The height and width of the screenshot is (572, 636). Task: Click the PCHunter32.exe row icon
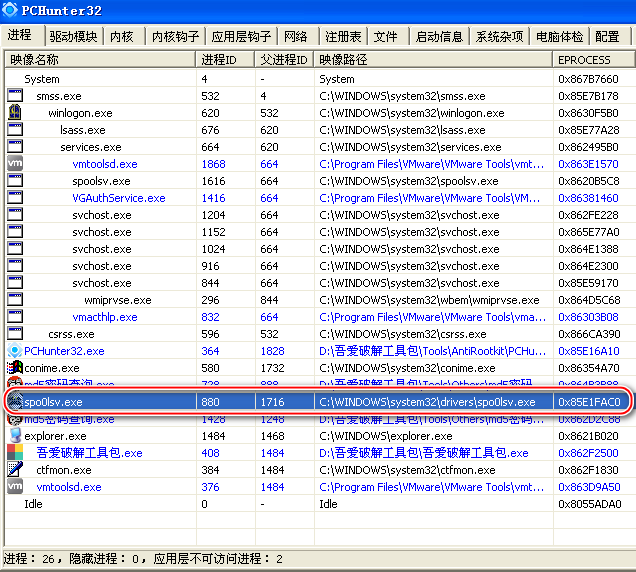click(x=15, y=351)
